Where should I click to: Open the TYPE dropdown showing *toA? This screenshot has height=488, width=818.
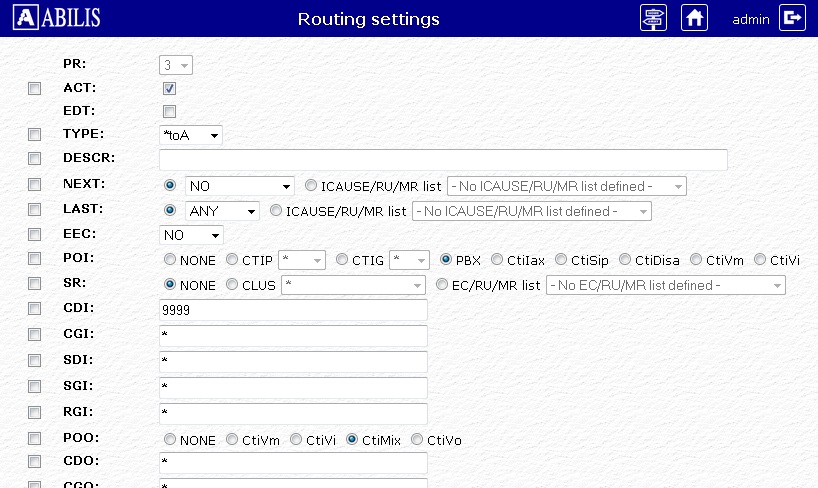[x=191, y=135]
